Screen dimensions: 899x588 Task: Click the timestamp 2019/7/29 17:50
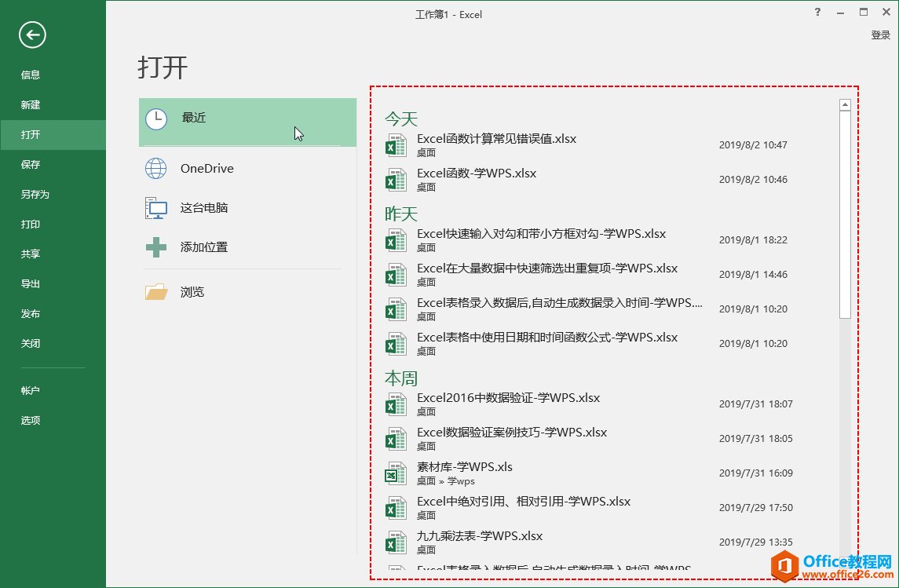coord(755,508)
